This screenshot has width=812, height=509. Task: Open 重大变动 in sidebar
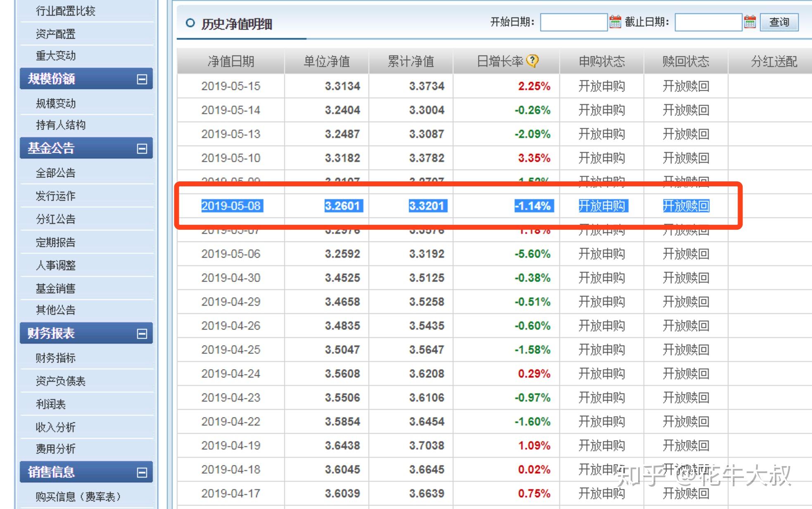(x=56, y=55)
